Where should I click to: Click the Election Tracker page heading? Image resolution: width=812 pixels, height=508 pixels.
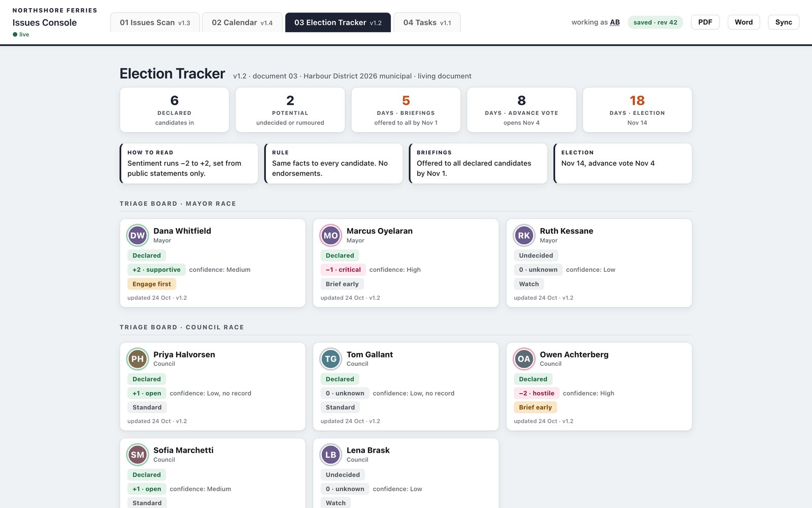pyautogui.click(x=172, y=74)
